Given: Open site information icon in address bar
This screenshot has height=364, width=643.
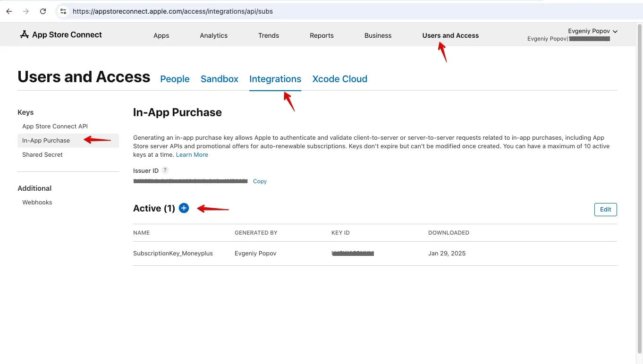Looking at the screenshot, I should pyautogui.click(x=63, y=11).
